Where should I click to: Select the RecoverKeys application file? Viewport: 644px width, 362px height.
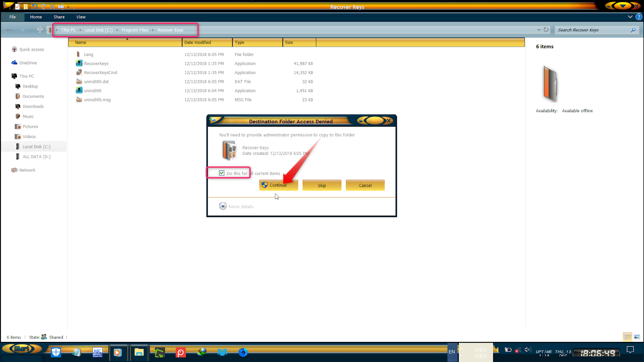(x=96, y=64)
